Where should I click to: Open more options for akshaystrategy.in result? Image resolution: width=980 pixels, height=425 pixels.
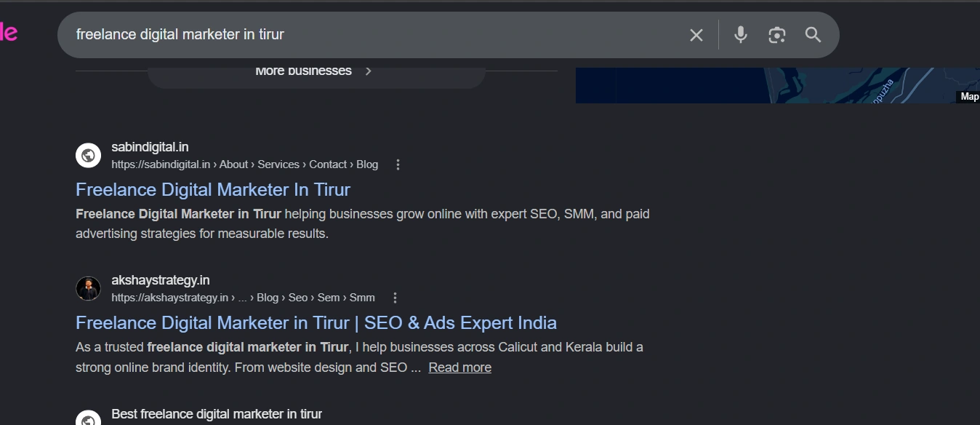395,298
